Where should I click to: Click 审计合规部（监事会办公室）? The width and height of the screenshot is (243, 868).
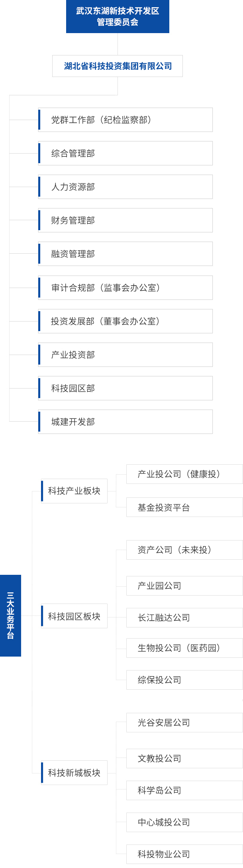(x=125, y=288)
